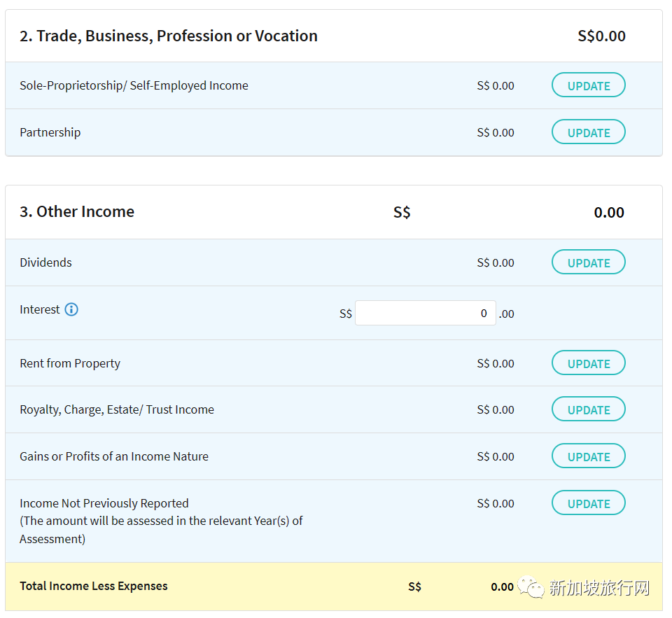
Task: Update Royalty, Charge, Estate/Trust Income
Action: tap(589, 409)
